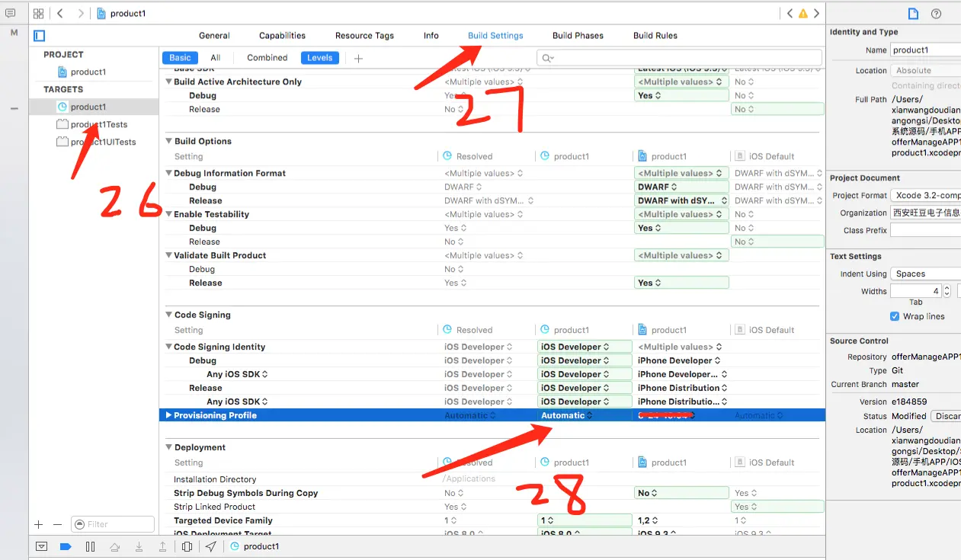Click the yellow warning issue icon
Viewport: 961px width, 560px height.
pos(802,14)
